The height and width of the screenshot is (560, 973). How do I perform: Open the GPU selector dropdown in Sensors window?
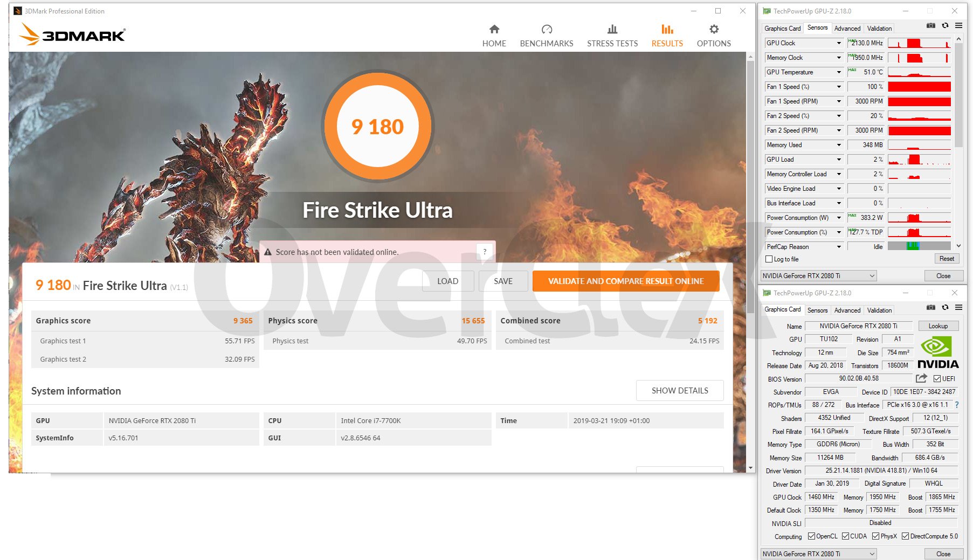pyautogui.click(x=818, y=275)
